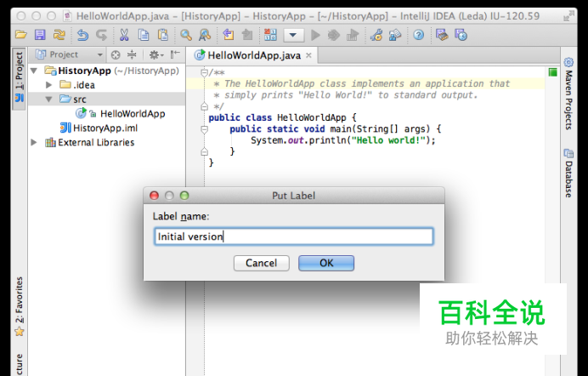Collapse the src folder

coord(48,100)
